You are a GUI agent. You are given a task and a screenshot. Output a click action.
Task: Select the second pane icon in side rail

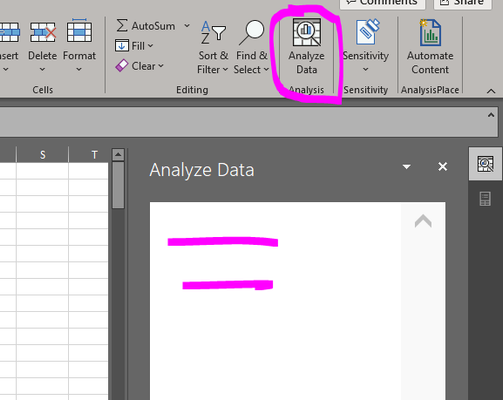click(x=485, y=199)
